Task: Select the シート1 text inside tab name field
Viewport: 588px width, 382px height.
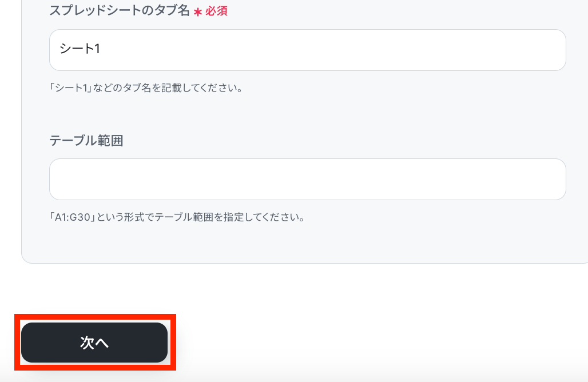Action: (x=80, y=49)
